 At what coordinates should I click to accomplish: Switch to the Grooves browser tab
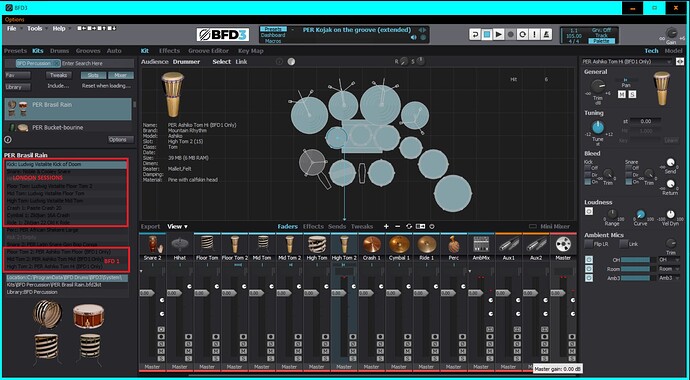click(x=88, y=51)
